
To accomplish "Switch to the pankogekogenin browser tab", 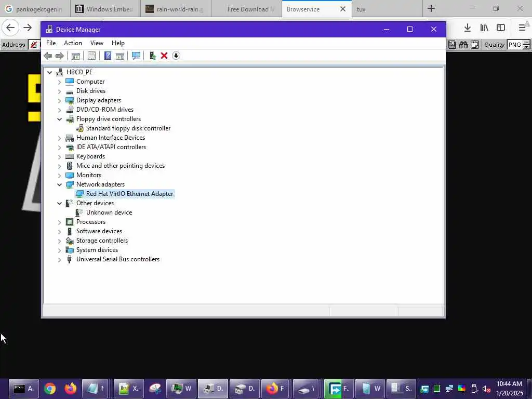I will tap(35, 9).
